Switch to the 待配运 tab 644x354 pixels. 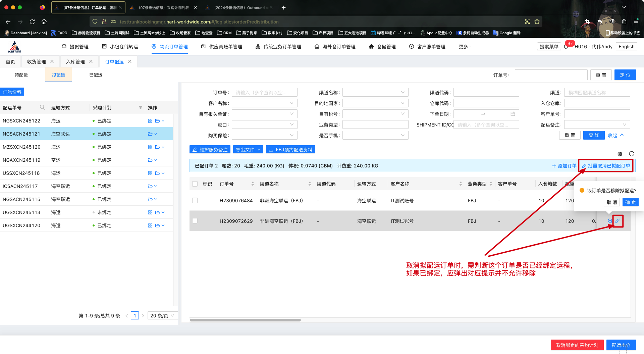click(21, 75)
